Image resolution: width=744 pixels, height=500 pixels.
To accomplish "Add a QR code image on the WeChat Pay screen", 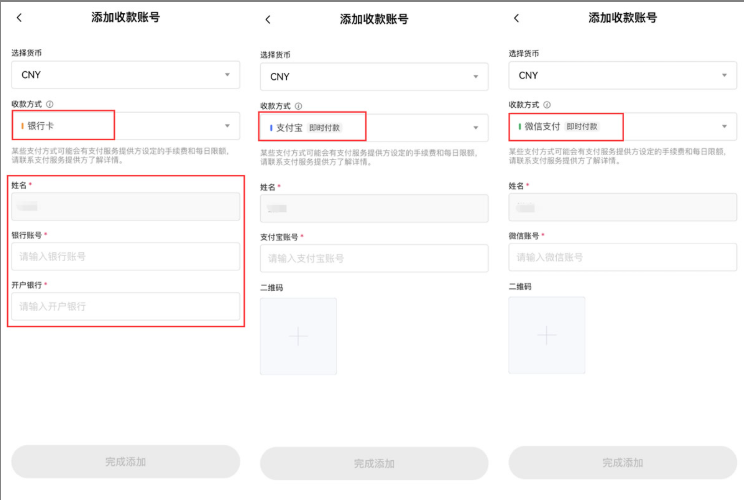I will (547, 335).
